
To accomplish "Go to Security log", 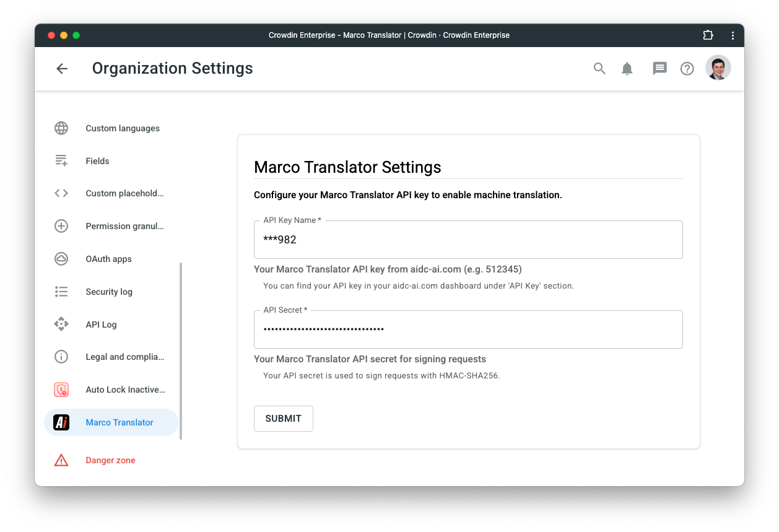I will click(x=111, y=292).
